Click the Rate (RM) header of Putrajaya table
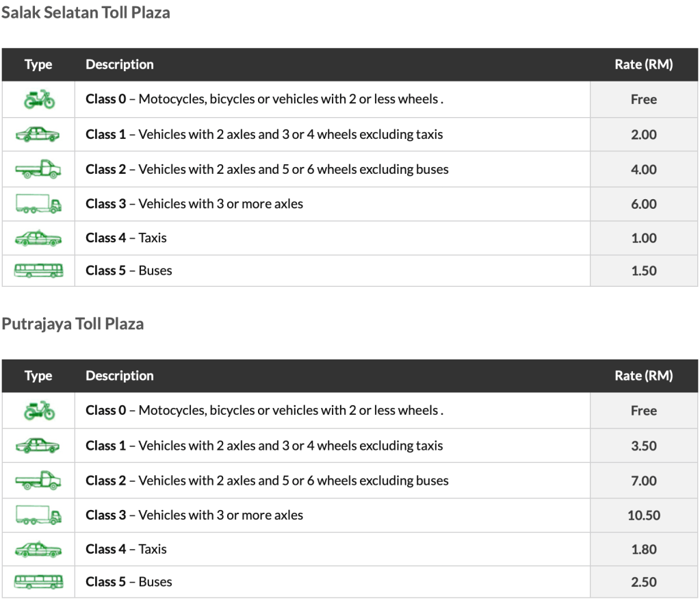Viewport: 700px width, 599px height. (644, 376)
